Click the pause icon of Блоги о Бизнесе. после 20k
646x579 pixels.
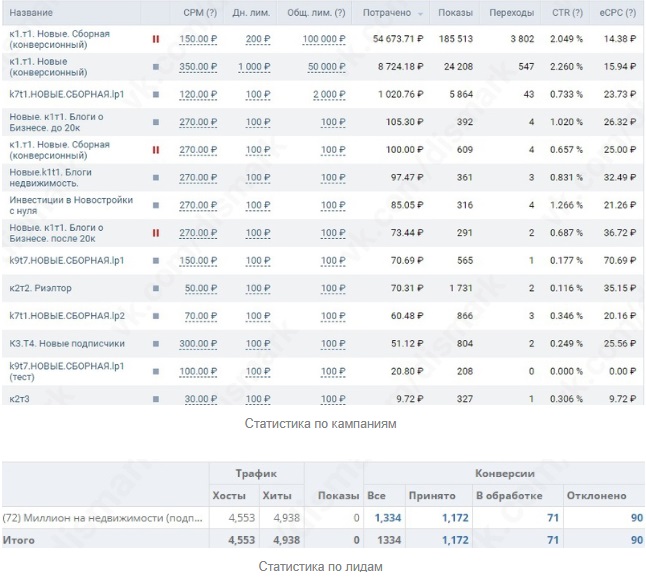156,233
